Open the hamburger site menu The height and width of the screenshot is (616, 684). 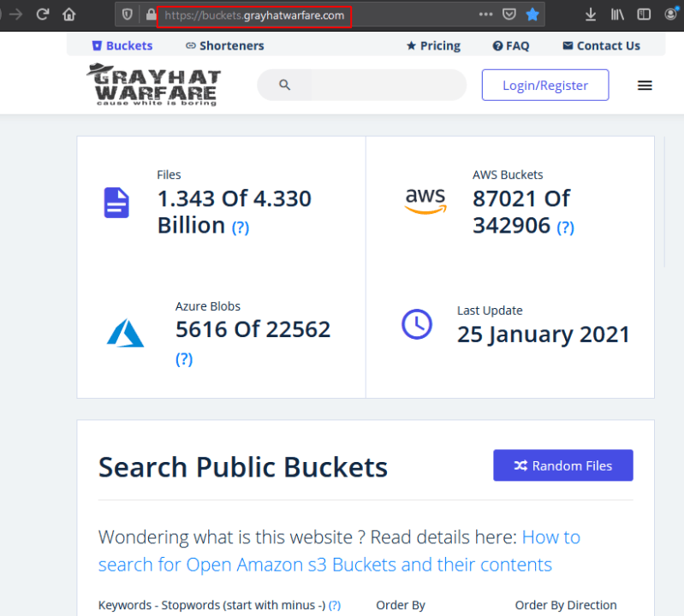645,86
